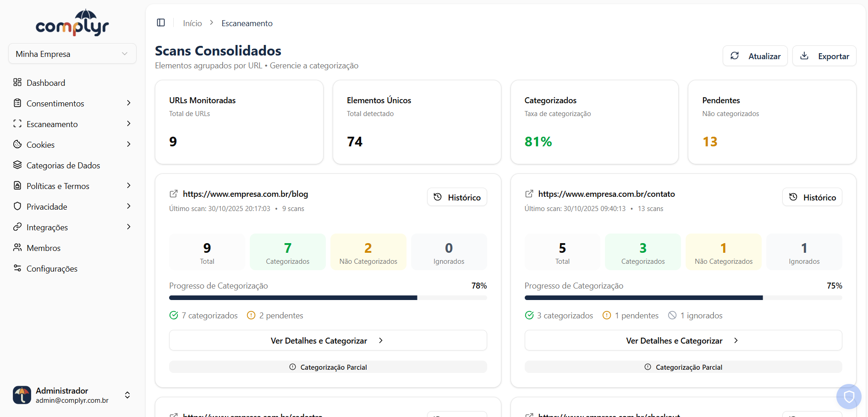Collapse the sidebar using the panel toggle icon
The height and width of the screenshot is (417, 868).
(x=160, y=22)
